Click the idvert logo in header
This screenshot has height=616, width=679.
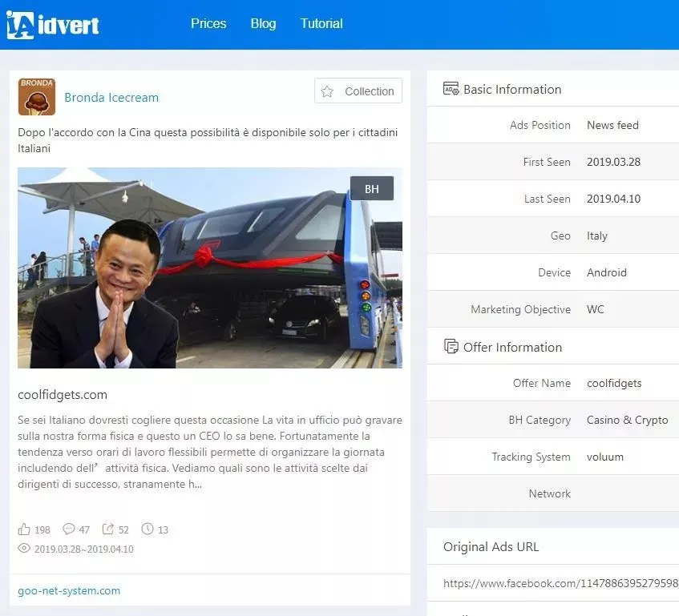[52, 25]
